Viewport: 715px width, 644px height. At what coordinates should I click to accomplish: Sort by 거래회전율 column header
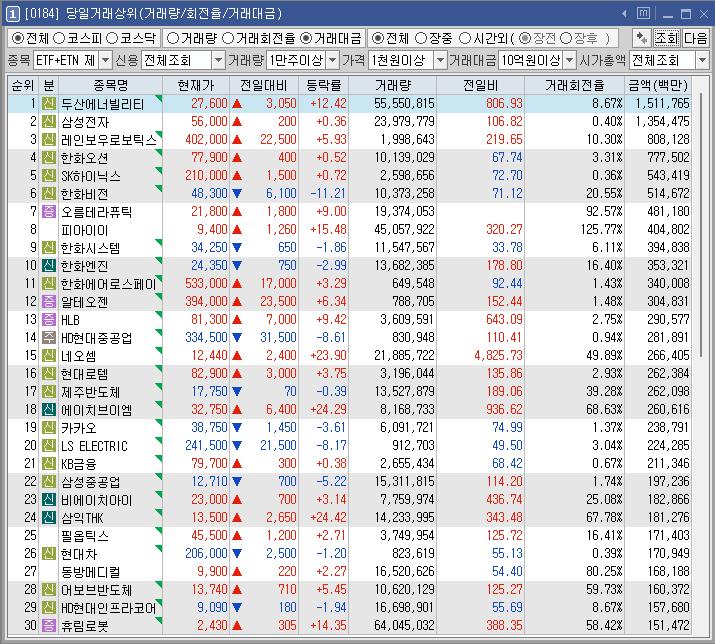click(575, 85)
